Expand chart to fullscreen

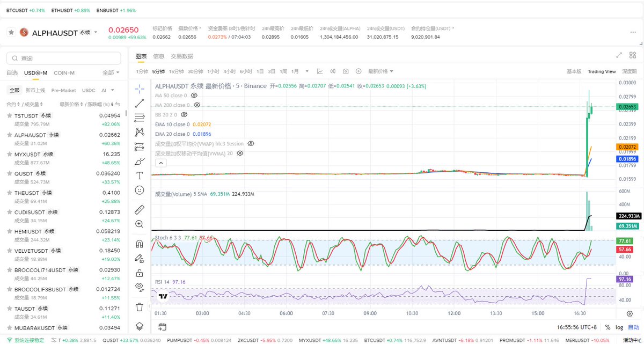619,55
